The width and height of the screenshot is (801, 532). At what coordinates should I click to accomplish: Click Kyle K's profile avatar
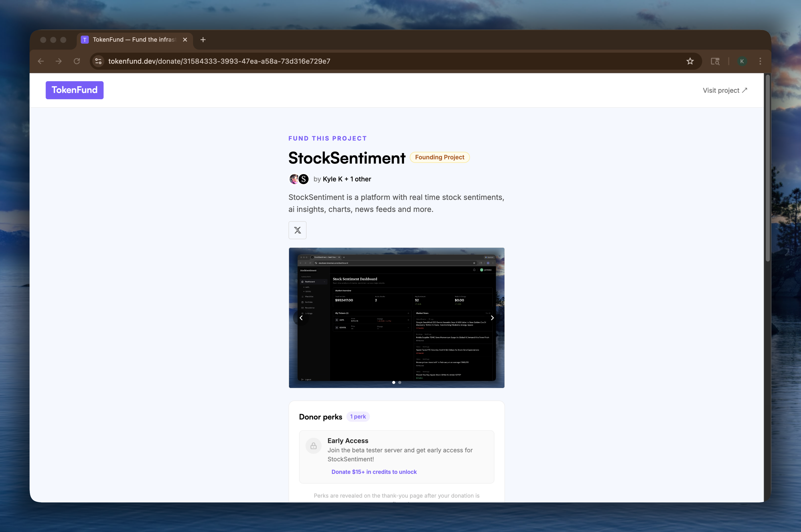click(294, 179)
